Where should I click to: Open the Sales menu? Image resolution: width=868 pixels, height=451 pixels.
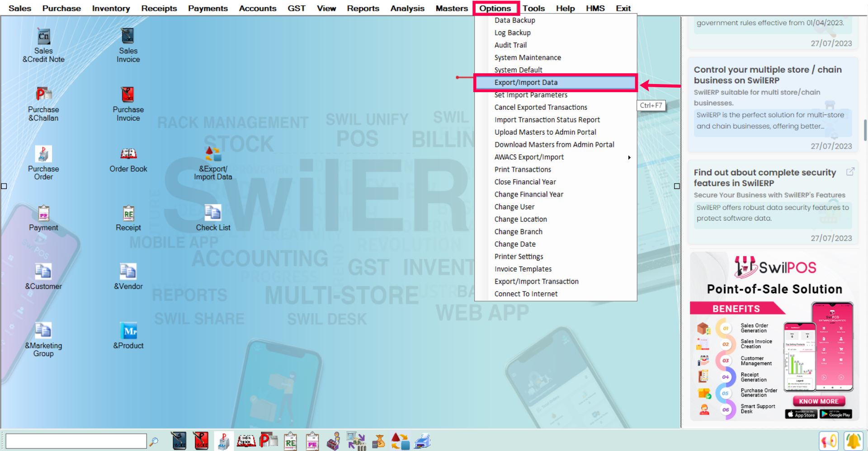(20, 8)
